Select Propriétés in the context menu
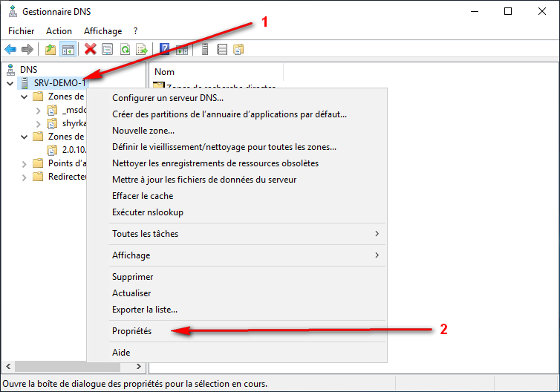 [132, 331]
